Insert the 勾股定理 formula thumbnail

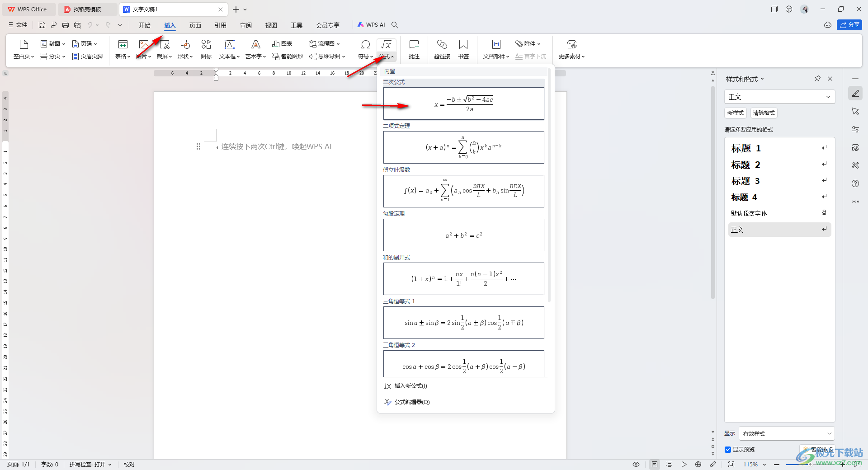[x=463, y=235]
